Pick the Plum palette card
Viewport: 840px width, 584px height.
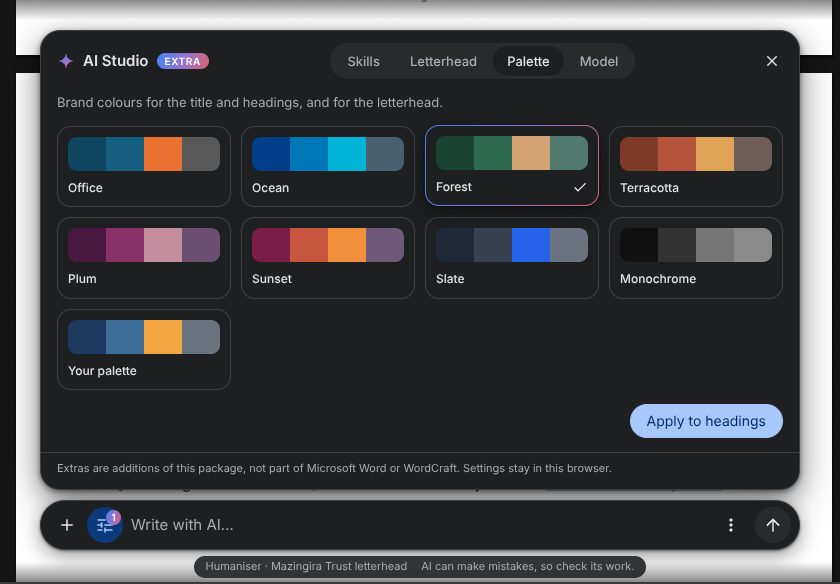144,258
